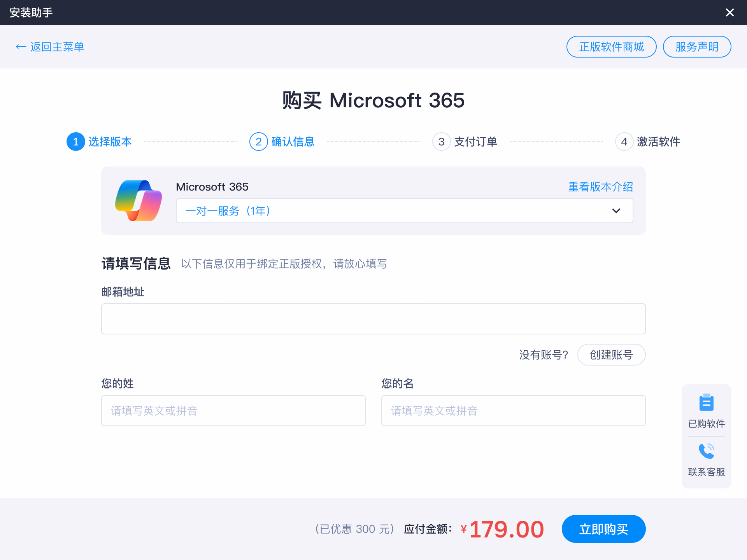Focus the 您的名 given name input field
Viewport: 747px width, 560px height.
pos(514,411)
